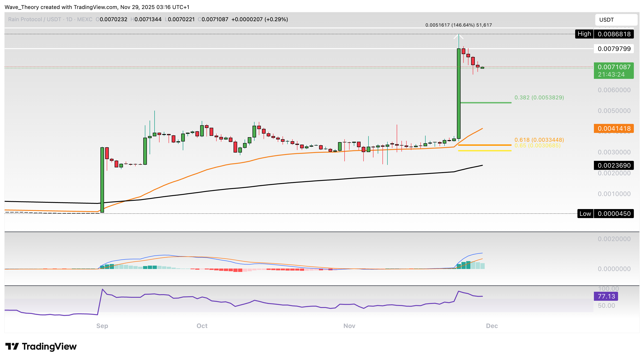This screenshot has width=644, height=360.
Task: Click the Sep label on time axis
Action: (x=102, y=326)
